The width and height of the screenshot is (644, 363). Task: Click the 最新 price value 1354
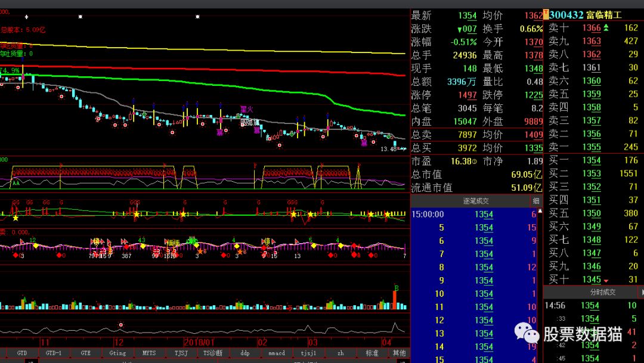467,15
